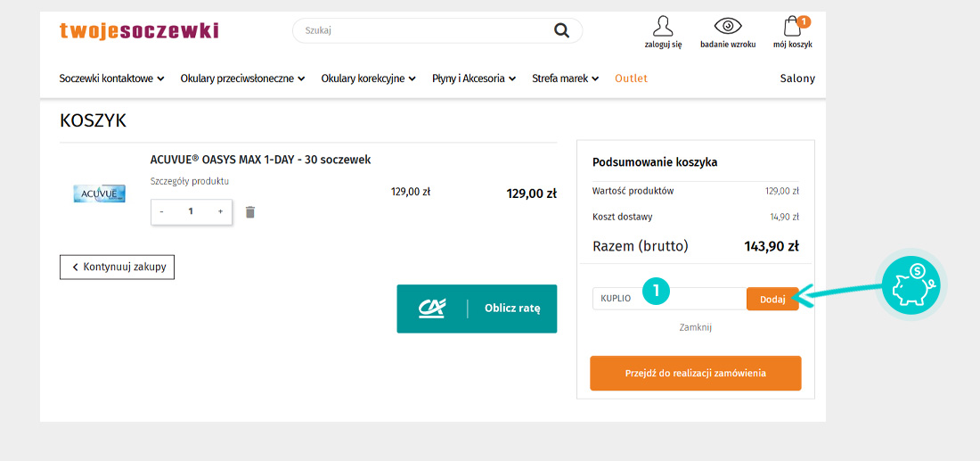Increase quantity with the plus button

(x=221, y=212)
